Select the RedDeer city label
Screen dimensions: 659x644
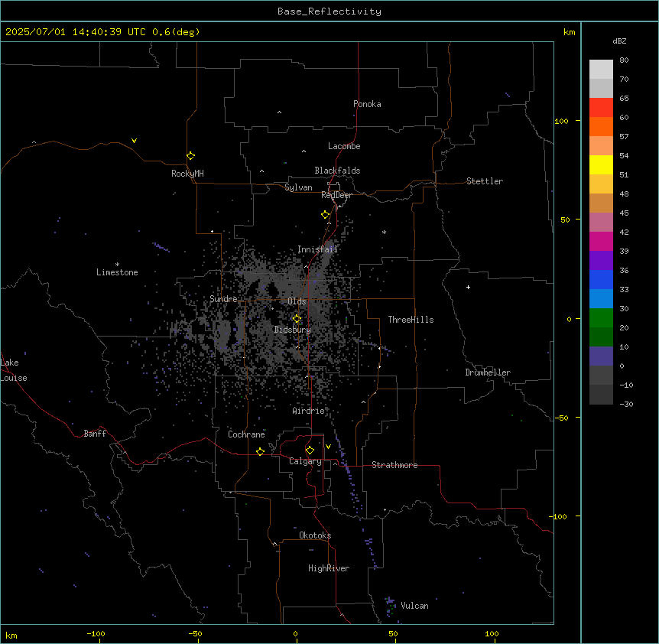(336, 194)
